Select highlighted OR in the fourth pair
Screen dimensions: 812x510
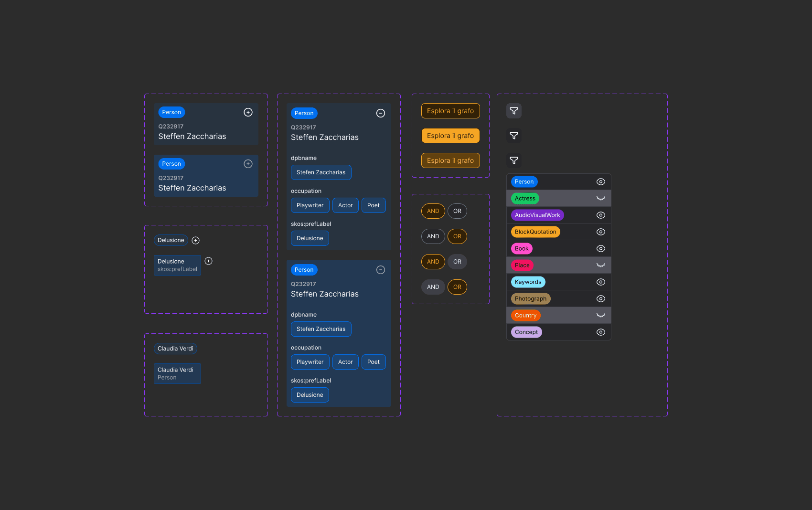click(x=457, y=287)
